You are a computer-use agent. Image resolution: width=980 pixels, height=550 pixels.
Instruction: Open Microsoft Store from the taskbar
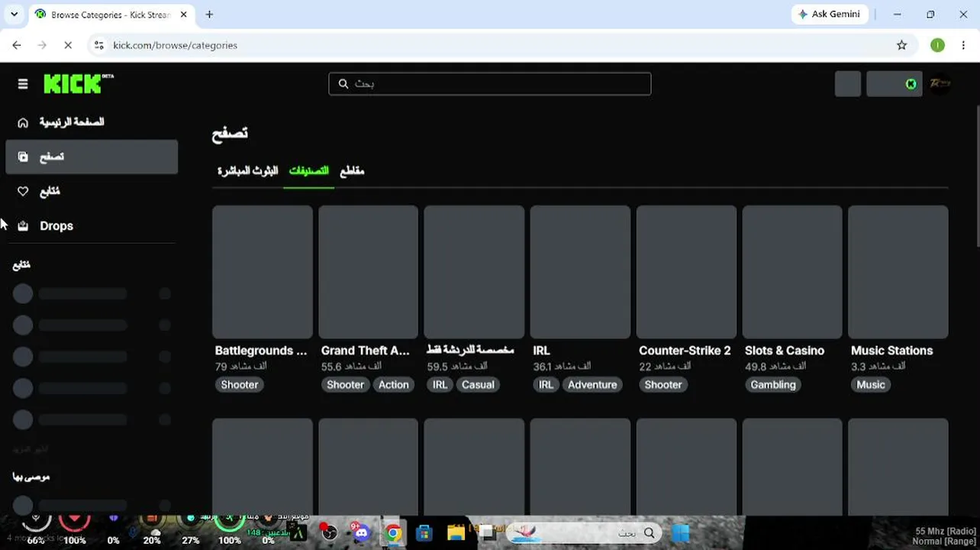point(424,533)
